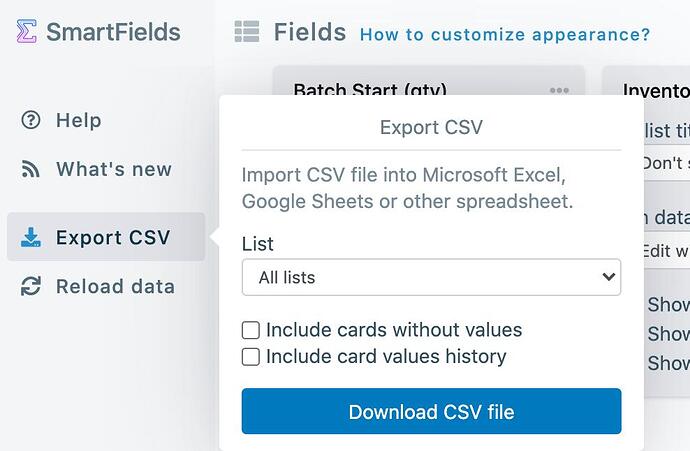The image size is (690, 451).
Task: Open the All lists dropdown
Action: (x=431, y=277)
